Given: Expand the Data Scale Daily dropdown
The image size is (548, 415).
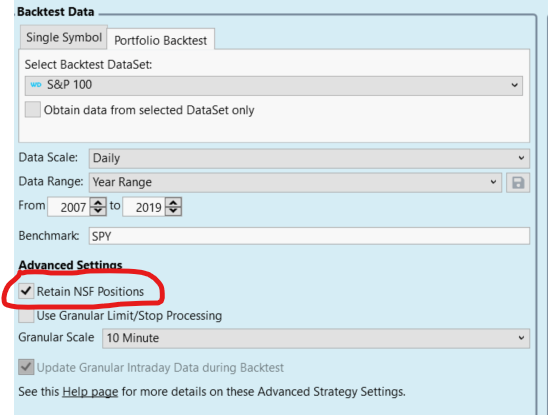Looking at the screenshot, I should (309, 158).
